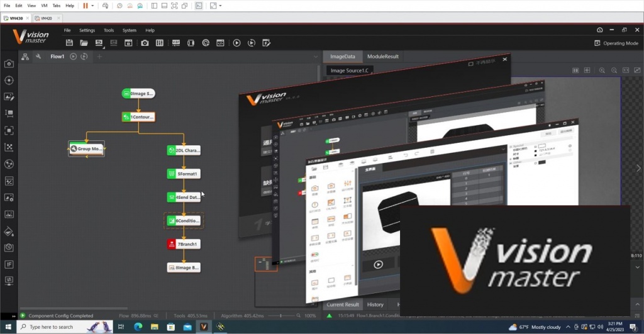This screenshot has height=334, width=644.
Task: Select the 4Send Data node
Action: 184,198
